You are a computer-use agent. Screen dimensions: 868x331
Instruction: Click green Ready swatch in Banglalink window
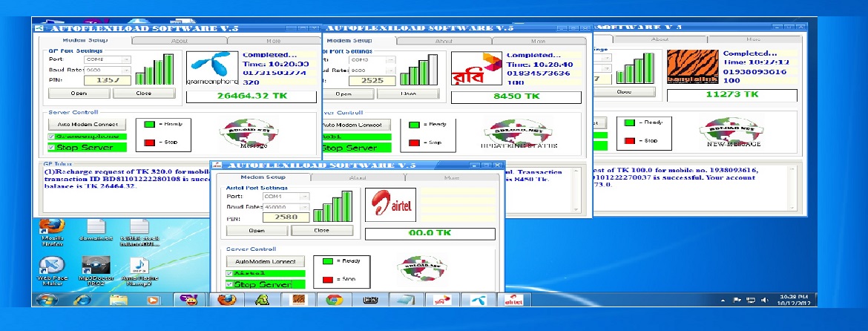click(x=630, y=122)
